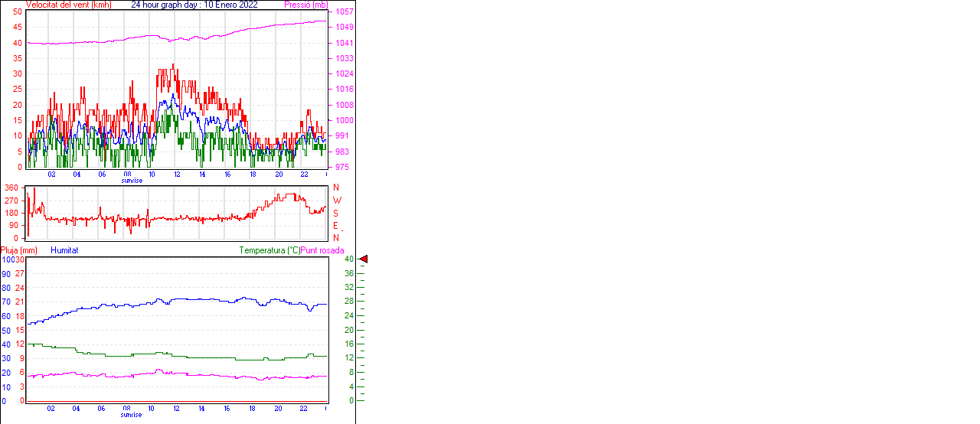Click the '24 hour graph day' title
This screenshot has height=424, width=980.
194,5
